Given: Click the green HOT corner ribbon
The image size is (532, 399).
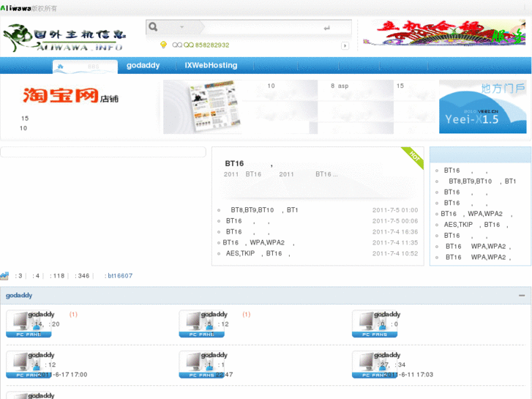Looking at the screenshot, I should (x=413, y=157).
